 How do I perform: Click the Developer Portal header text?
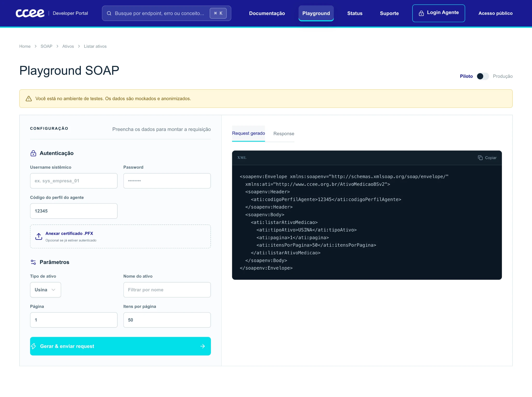pyautogui.click(x=70, y=13)
